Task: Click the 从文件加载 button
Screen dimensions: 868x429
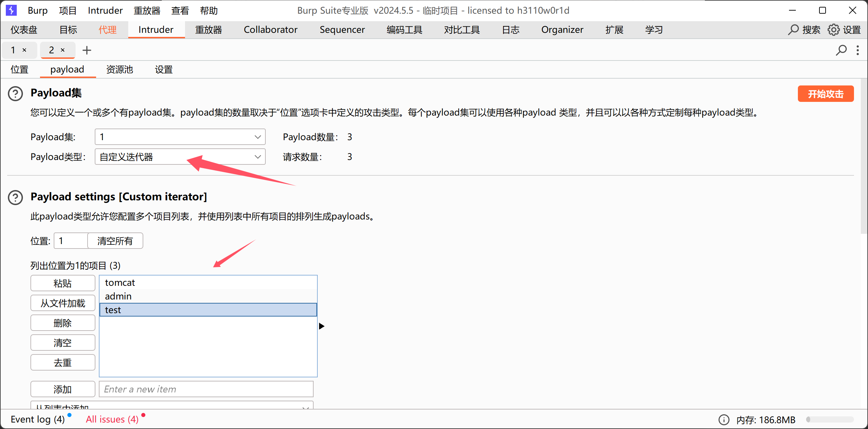Action: (x=63, y=303)
